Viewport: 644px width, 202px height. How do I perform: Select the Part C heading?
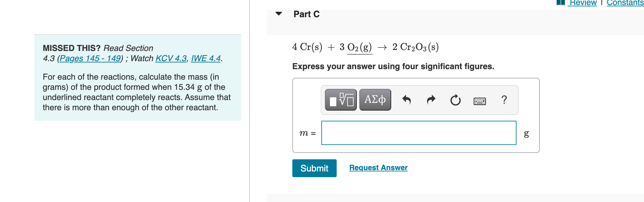coord(306,14)
